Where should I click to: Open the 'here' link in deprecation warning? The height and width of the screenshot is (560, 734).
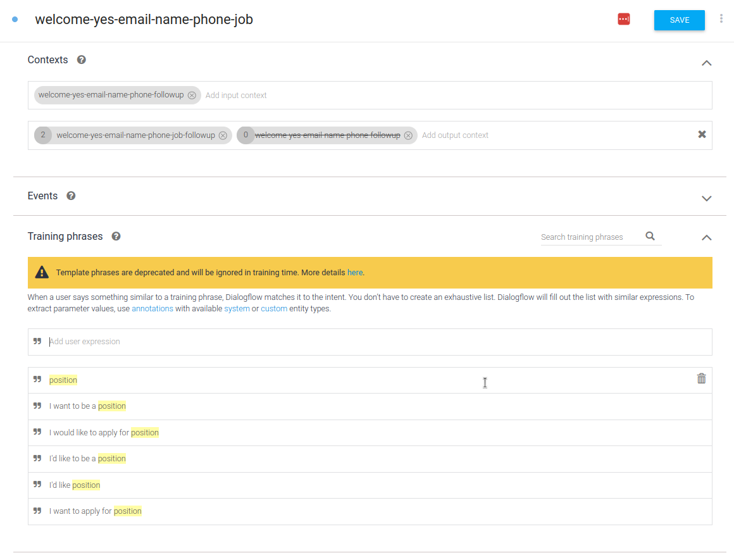click(355, 273)
